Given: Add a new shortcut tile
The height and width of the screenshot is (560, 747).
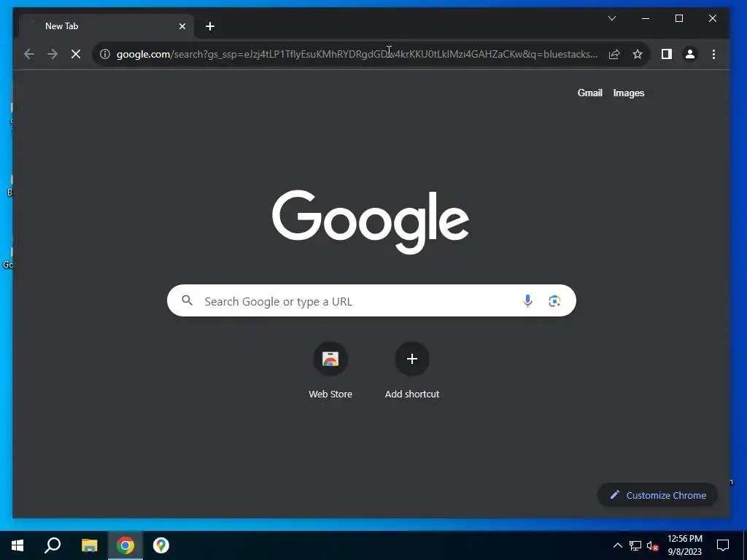Looking at the screenshot, I should point(412,370).
